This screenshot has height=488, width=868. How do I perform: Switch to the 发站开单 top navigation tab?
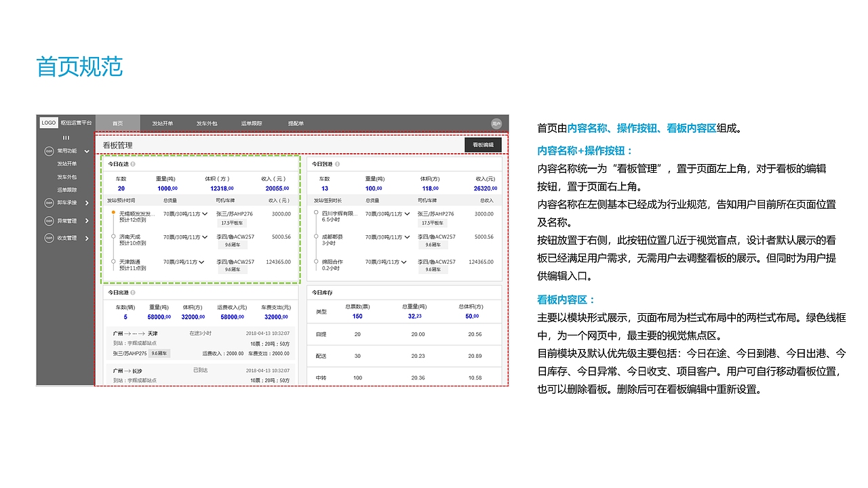pos(164,123)
